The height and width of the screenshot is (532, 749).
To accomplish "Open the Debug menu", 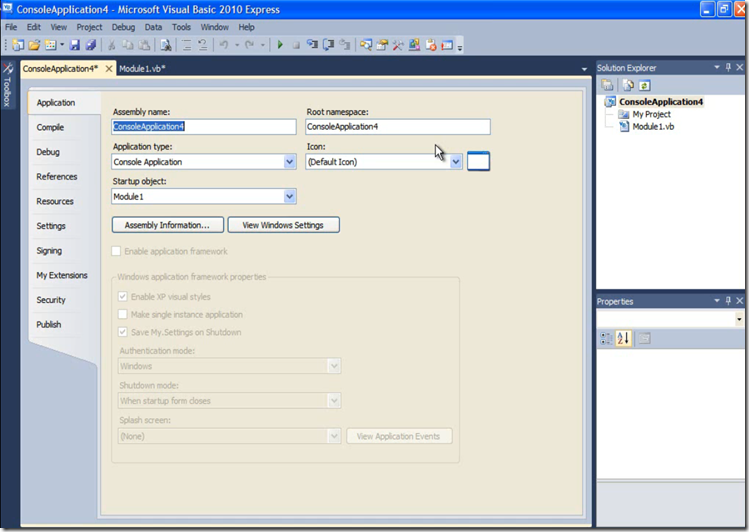I will (123, 27).
